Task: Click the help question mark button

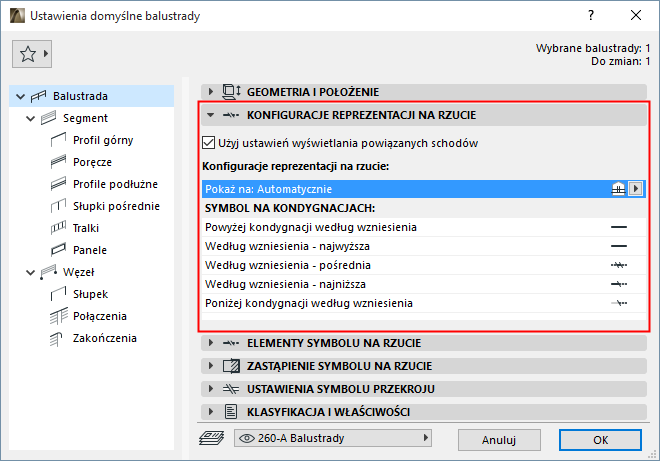Action: pos(591,15)
